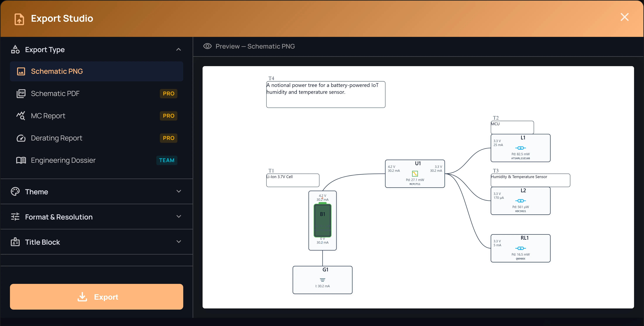Click the Export Studio title text
This screenshot has height=326, width=644.
tap(62, 18)
